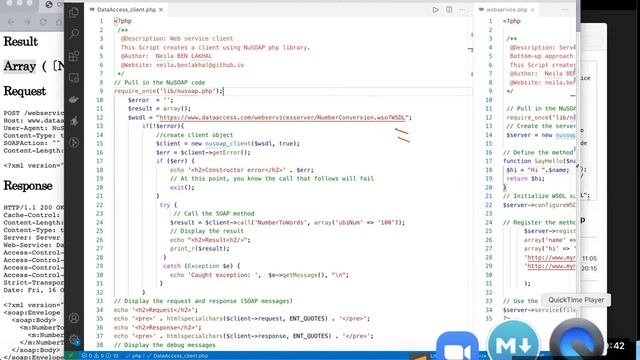Click '// Display the debug messages' comment line
The width and height of the screenshot is (640, 360).
tap(164, 345)
